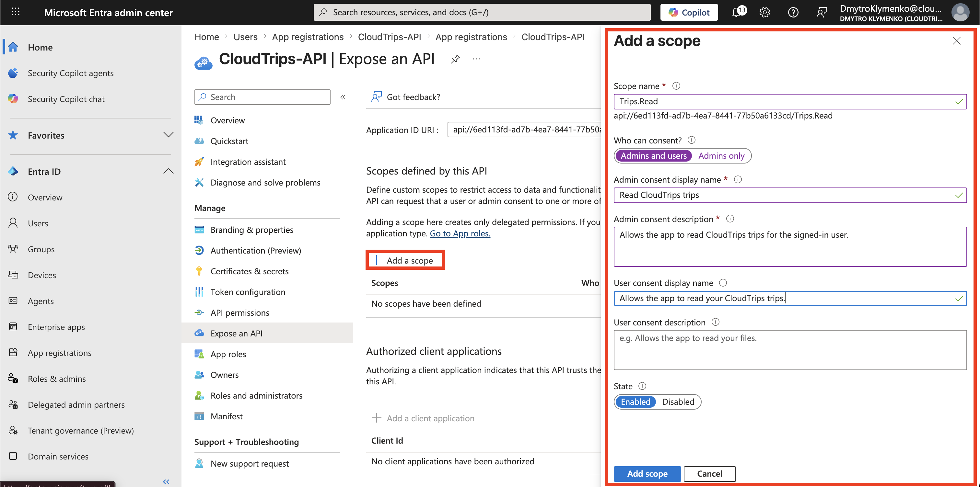Set State to Enabled
Viewport: 980px width, 487px height.
coord(635,402)
